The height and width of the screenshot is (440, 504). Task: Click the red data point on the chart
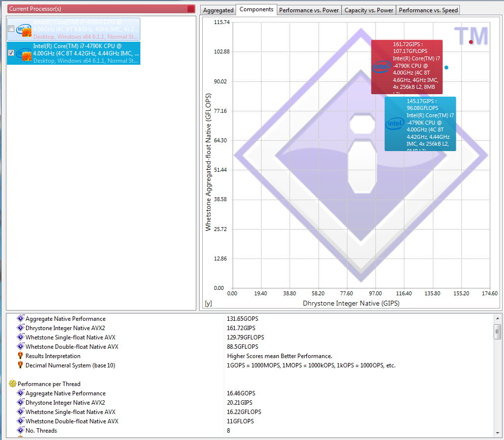471,42
